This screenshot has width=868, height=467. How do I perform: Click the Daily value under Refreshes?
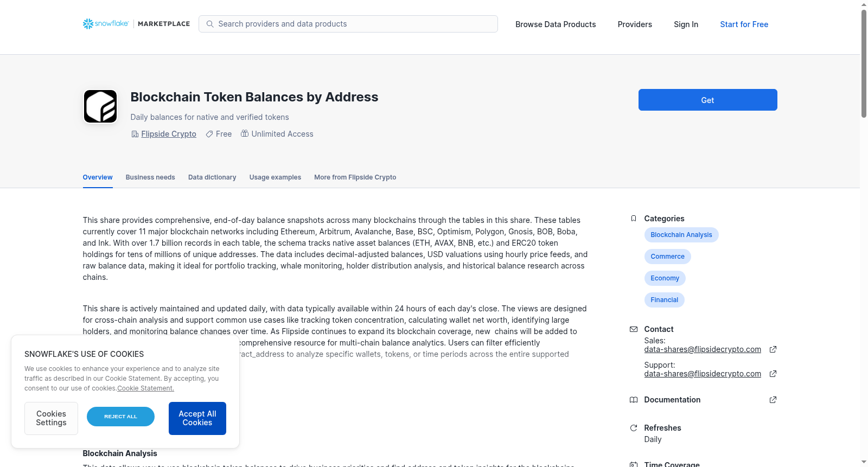pos(653,439)
